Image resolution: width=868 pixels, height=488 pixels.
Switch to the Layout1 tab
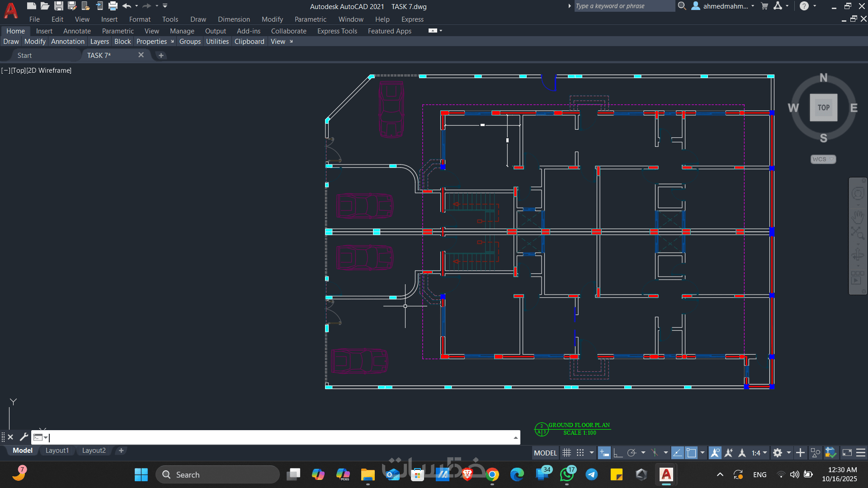coord(57,450)
